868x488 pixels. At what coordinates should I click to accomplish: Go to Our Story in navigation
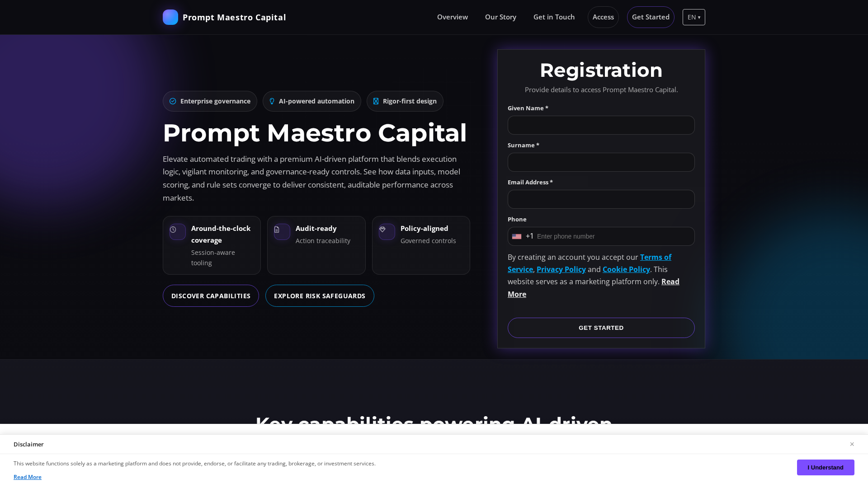pyautogui.click(x=500, y=17)
